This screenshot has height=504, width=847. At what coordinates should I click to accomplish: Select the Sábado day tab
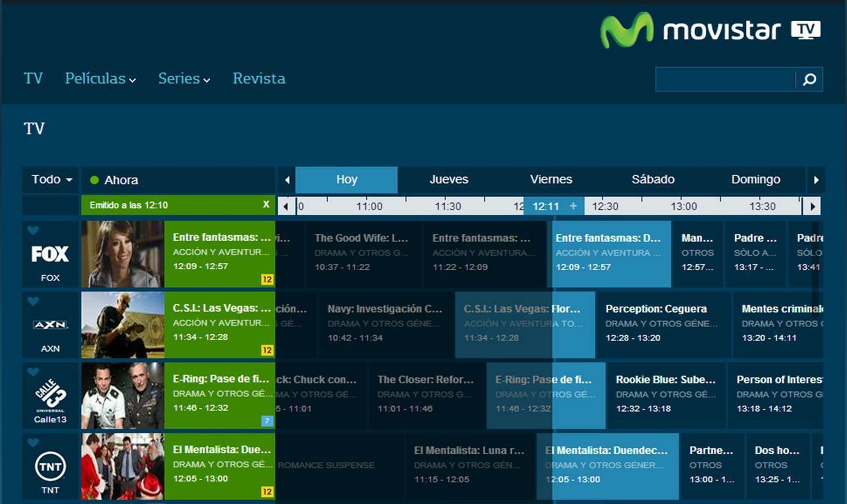pos(653,179)
